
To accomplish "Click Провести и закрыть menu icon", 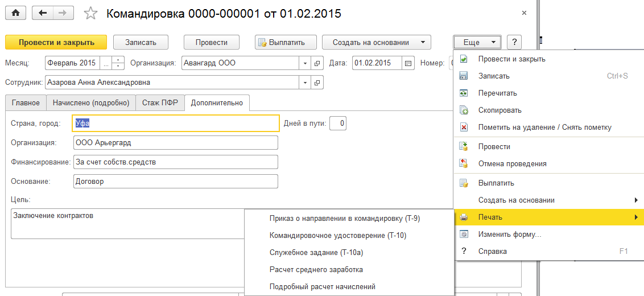I will (x=464, y=59).
